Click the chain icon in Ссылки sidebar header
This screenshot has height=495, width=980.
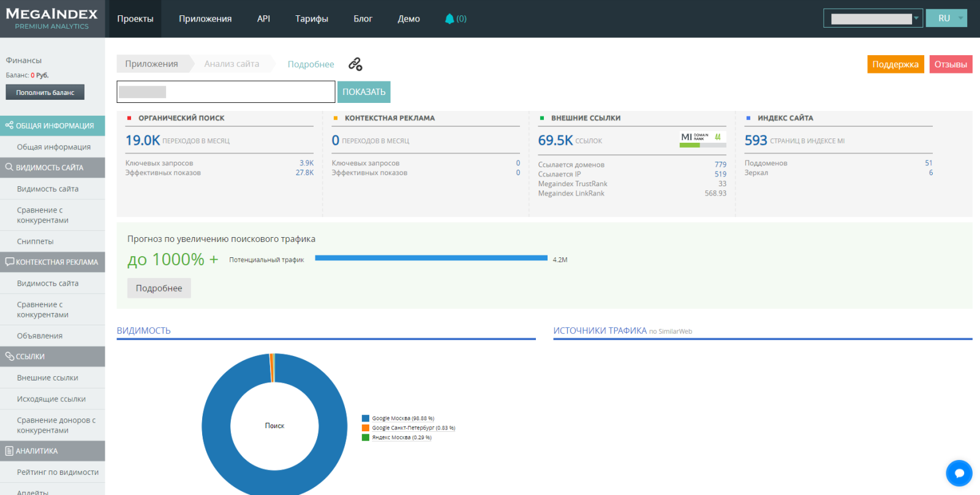point(9,357)
